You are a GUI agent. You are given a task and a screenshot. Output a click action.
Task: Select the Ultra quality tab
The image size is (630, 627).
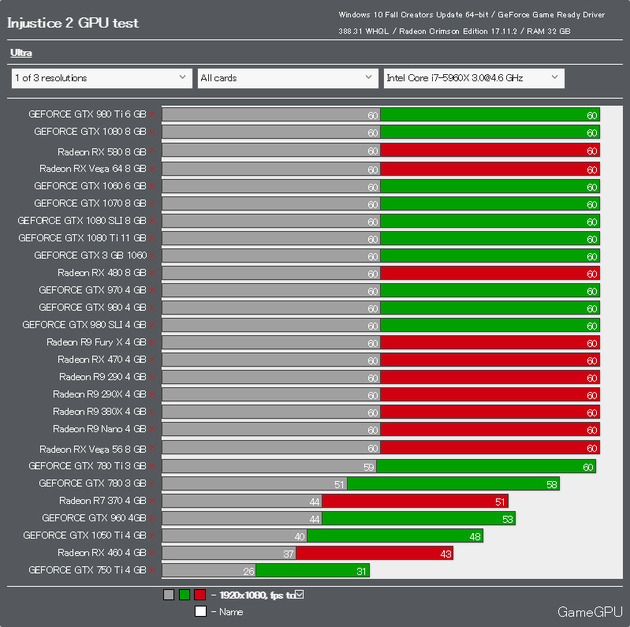(21, 53)
